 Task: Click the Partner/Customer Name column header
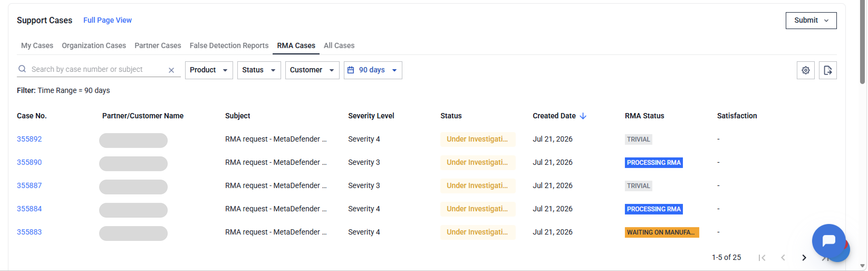[143, 116]
